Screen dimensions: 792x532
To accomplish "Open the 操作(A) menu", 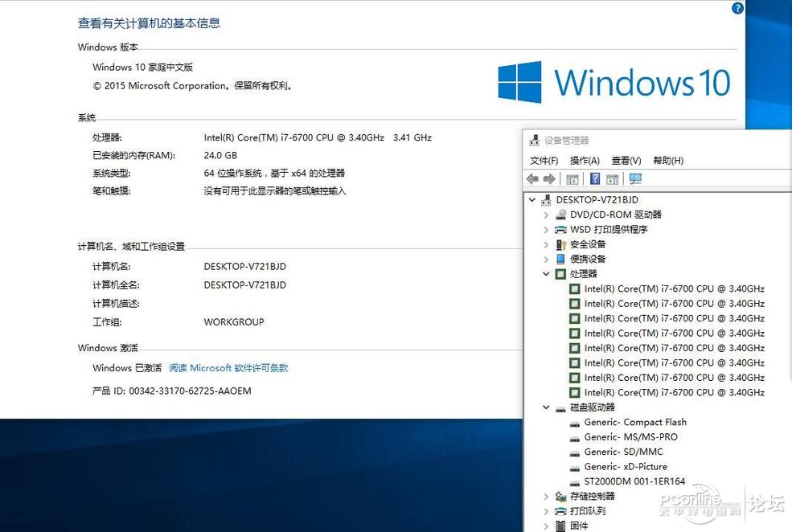I will click(x=585, y=161).
